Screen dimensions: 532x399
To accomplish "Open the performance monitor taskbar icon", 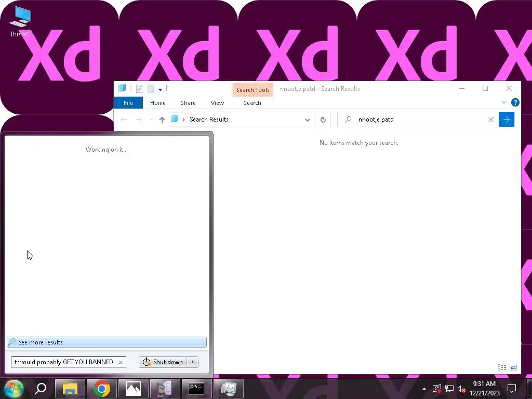I will (x=229, y=389).
